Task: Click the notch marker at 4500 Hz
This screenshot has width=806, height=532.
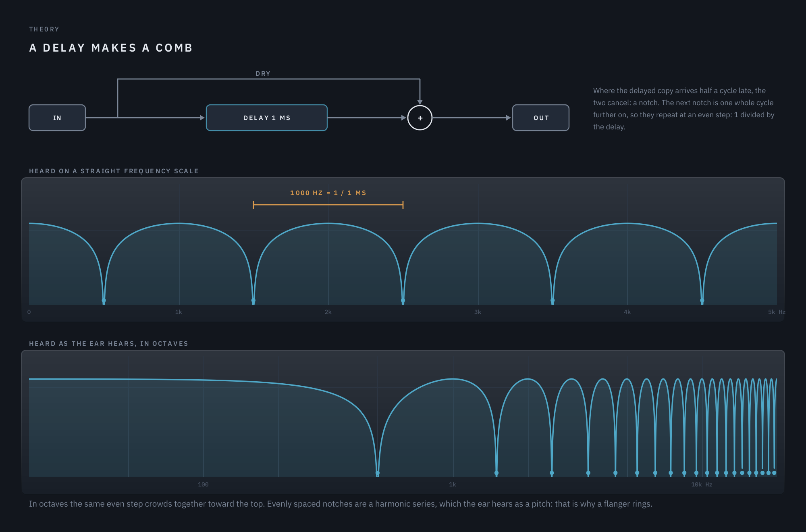Action: coord(702,301)
